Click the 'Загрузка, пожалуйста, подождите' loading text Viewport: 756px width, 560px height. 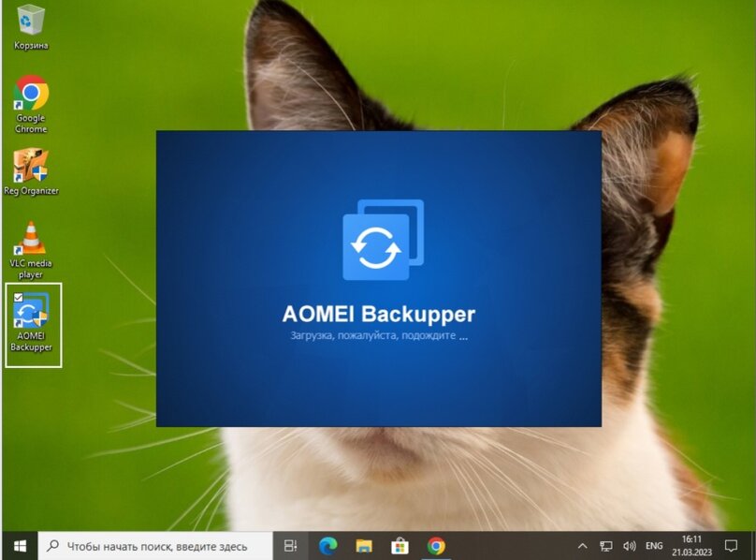point(379,335)
